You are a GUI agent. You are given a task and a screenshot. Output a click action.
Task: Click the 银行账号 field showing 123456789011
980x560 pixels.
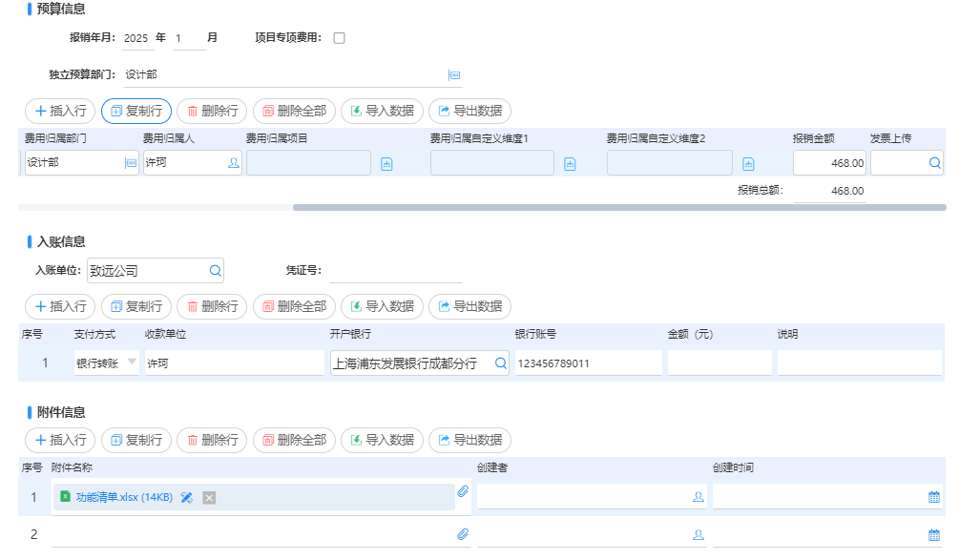tap(588, 363)
